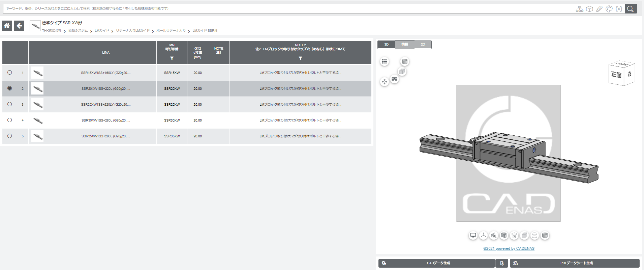
Task: Click MN cell SSR30XW
Action: pos(172,120)
